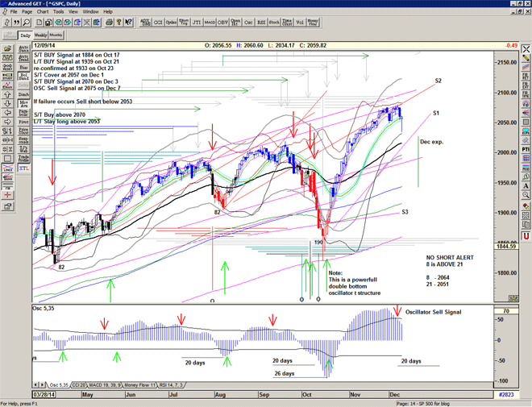Screen dimensions: 532x407
Task: Switch chart timeframe to Monthly
Action: coord(56,35)
